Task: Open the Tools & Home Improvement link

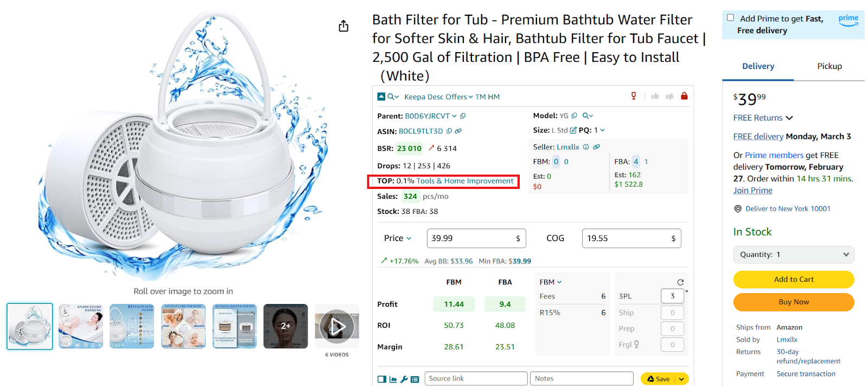Action: 465,181
